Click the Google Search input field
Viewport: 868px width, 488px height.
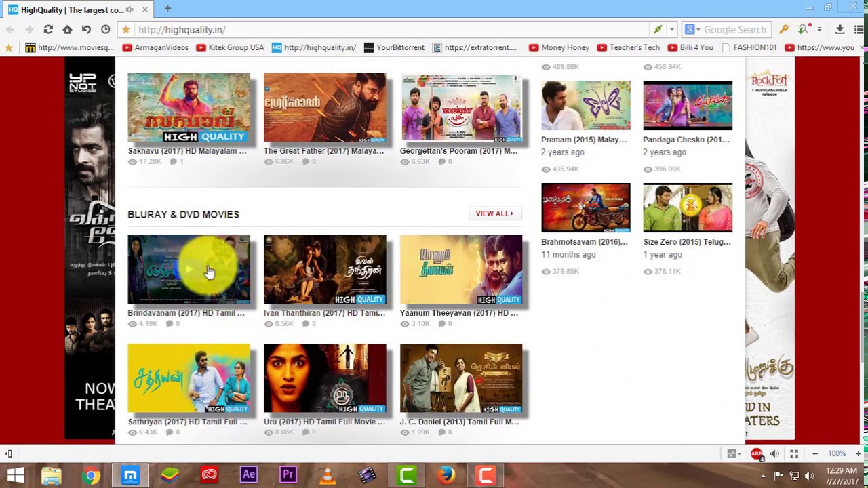[x=735, y=30]
